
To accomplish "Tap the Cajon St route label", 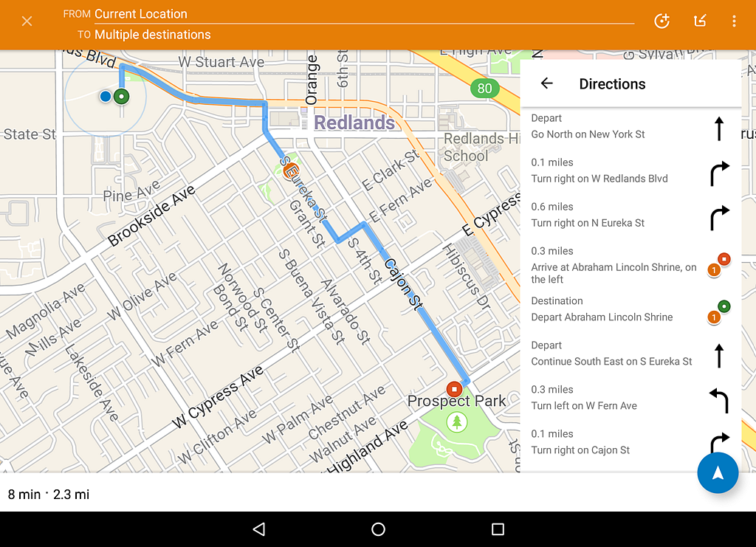I will [404, 283].
